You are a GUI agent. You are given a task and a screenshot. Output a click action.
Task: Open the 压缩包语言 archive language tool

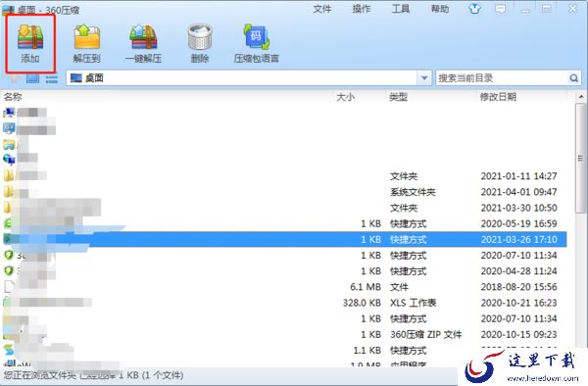(257, 43)
